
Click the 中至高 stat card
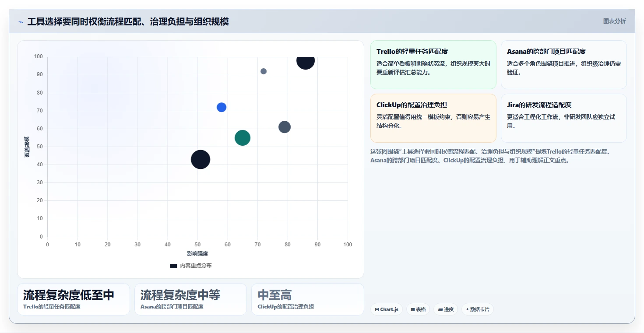click(308, 299)
